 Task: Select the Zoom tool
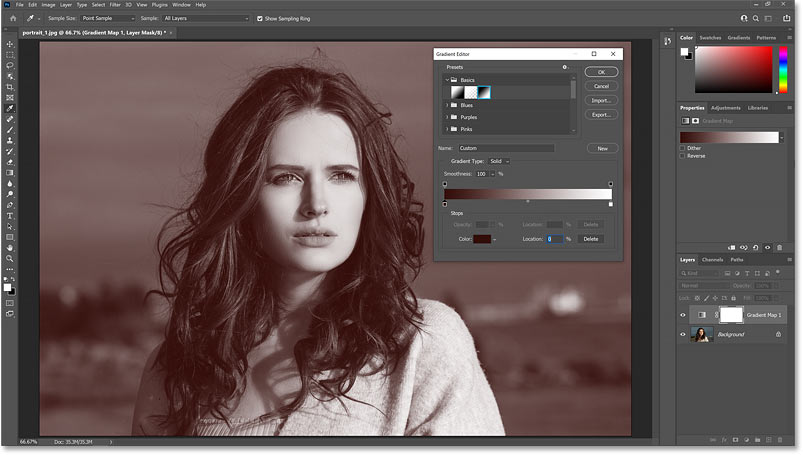tap(10, 259)
